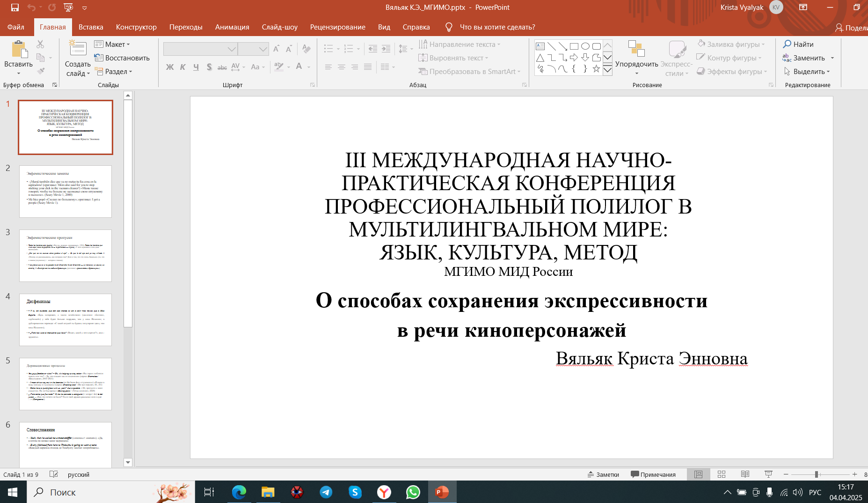This screenshot has width=868, height=503.
Task: Open the Файл menu
Action: pyautogui.click(x=16, y=27)
